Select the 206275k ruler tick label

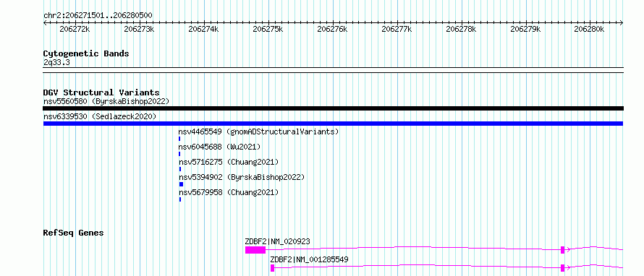268,29
